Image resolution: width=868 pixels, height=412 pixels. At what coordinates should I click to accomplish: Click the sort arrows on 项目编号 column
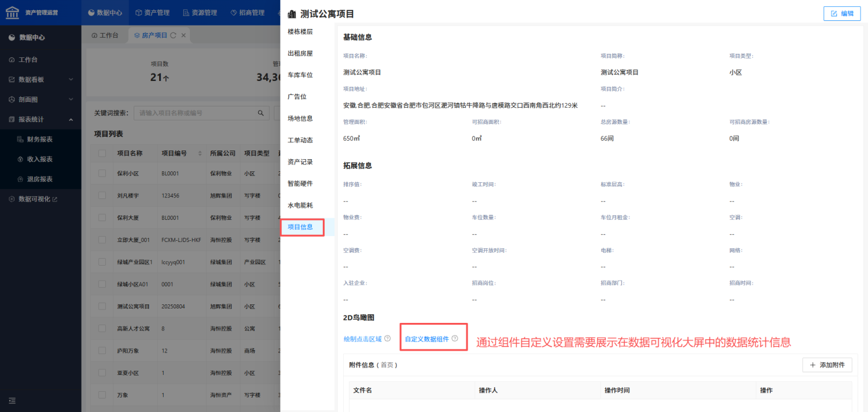click(200, 153)
